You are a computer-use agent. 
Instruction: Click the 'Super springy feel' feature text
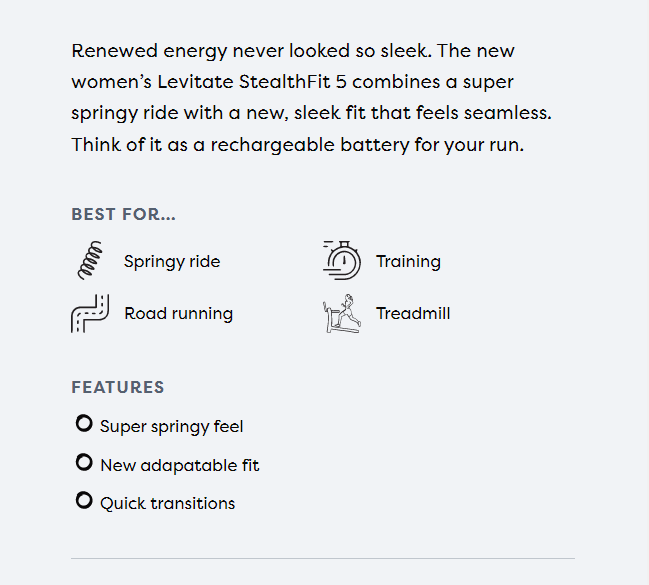[x=171, y=427]
